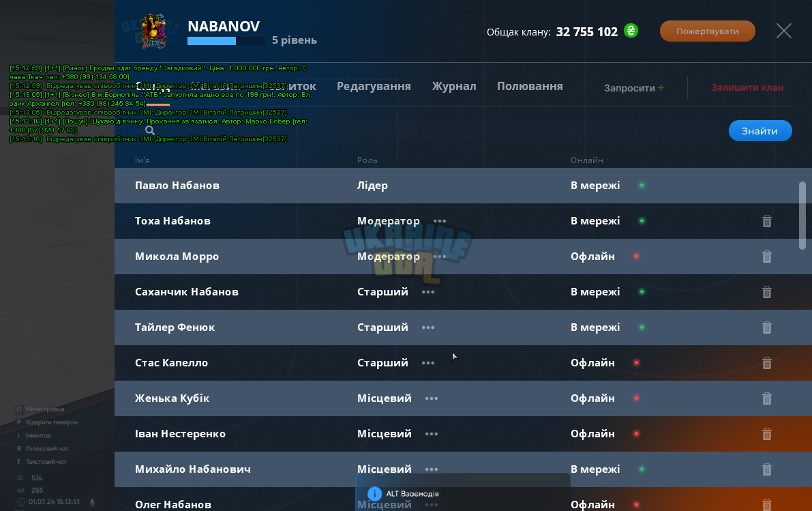
Task: Remove Михайло Набанович with trash icon
Action: pos(766,469)
